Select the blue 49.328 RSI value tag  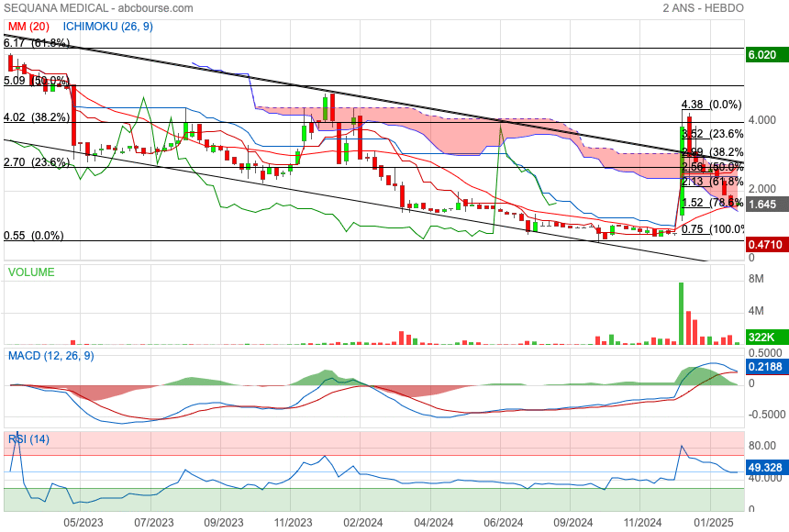(x=767, y=468)
